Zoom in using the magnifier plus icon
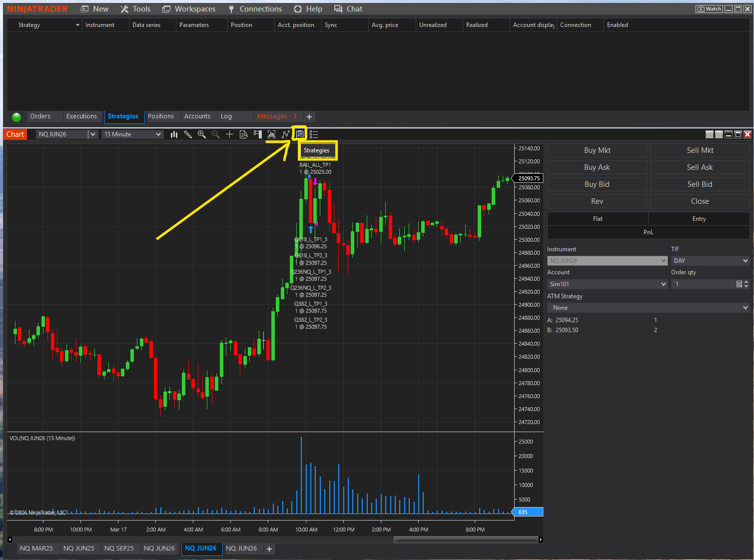Screen dimensions: 754x560 (x=201, y=134)
